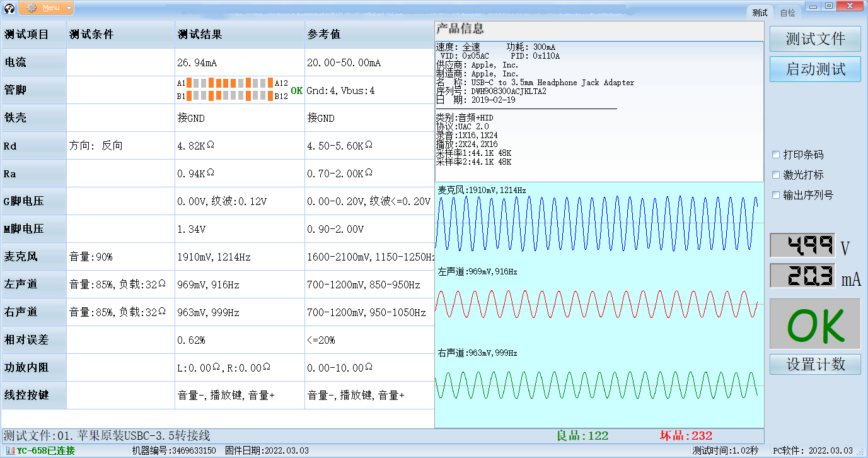Enable the 打印条码 checkbox
This screenshot has width=868, height=458.
pos(777,155)
